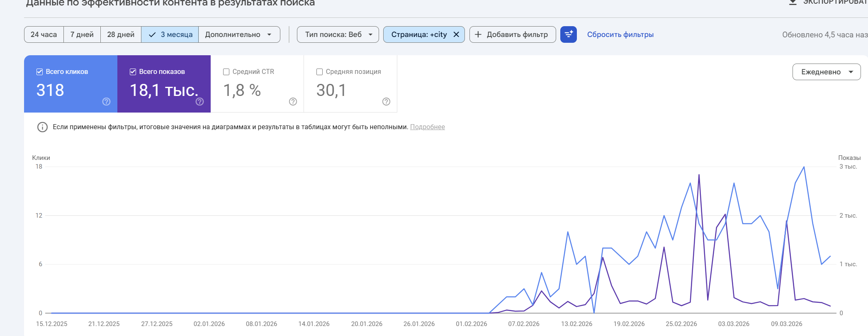Click the export download icon

(793, 2)
